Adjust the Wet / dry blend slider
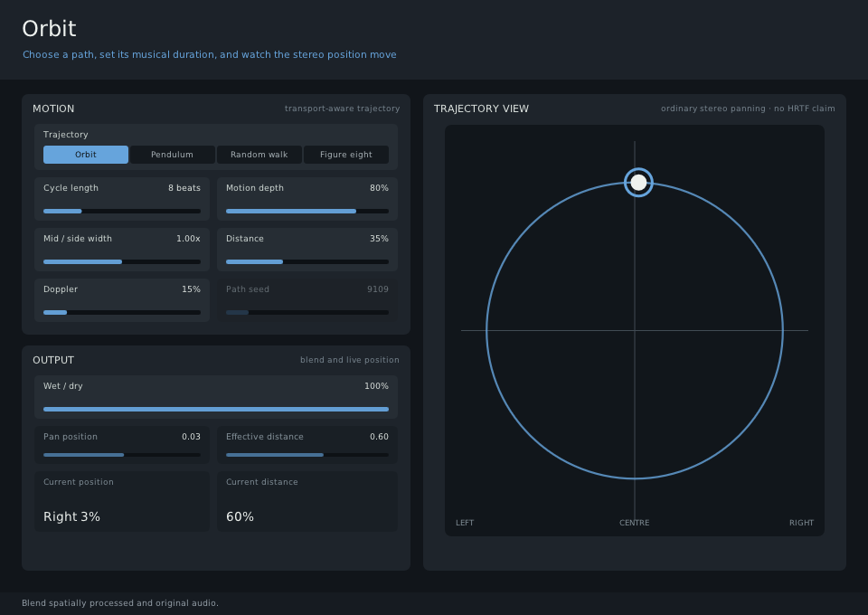This screenshot has width=868, height=615. pos(216,409)
